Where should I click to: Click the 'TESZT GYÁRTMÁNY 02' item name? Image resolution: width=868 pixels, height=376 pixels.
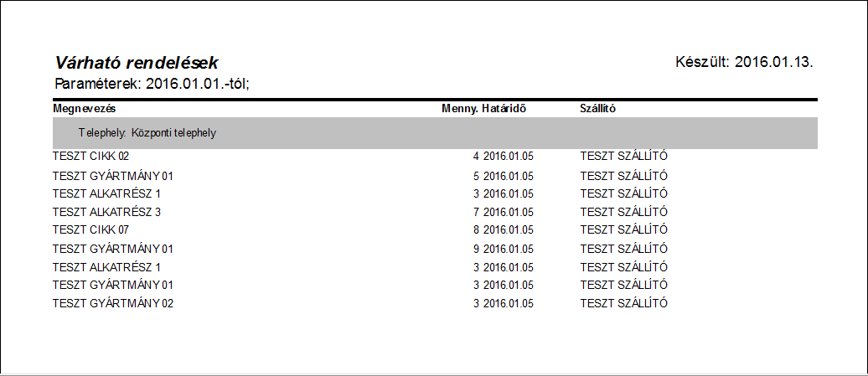113,303
